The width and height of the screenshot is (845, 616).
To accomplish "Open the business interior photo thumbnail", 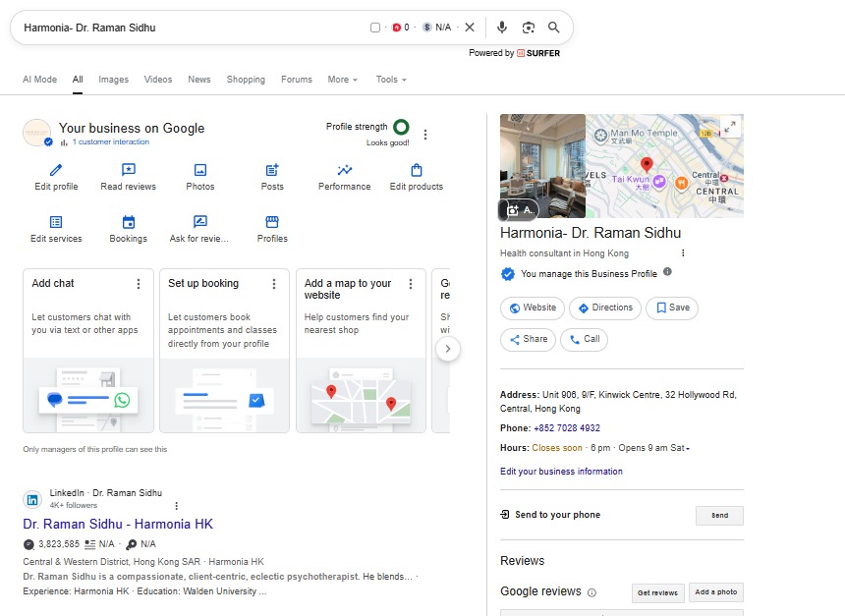I will point(542,166).
